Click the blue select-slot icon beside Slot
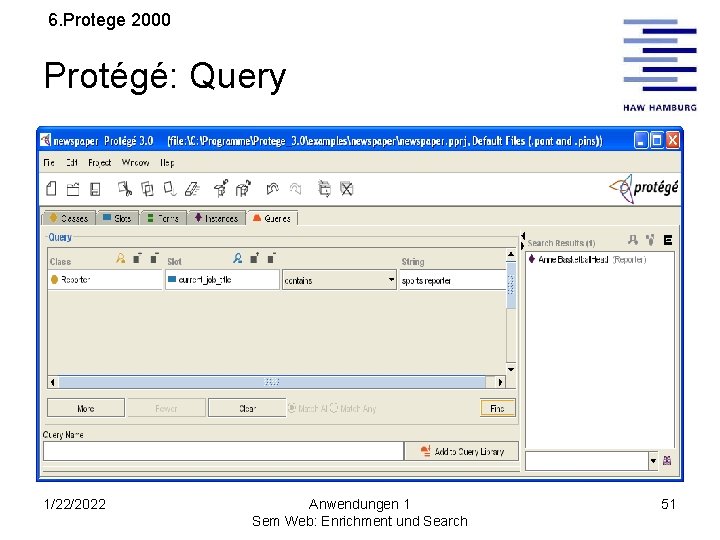This screenshot has height=540, width=720. point(237,259)
